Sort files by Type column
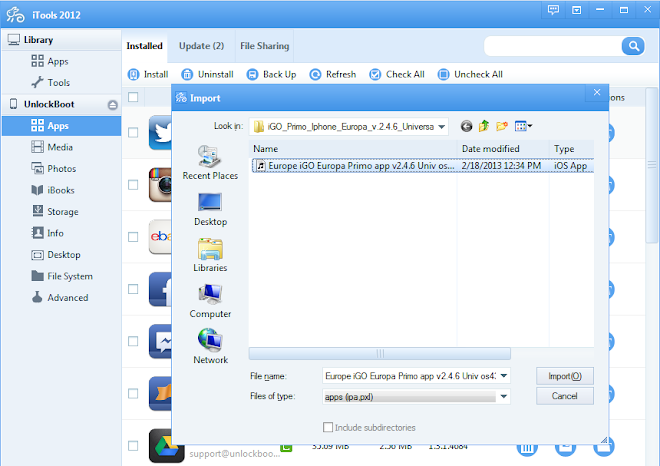The image size is (660, 466). click(572, 149)
